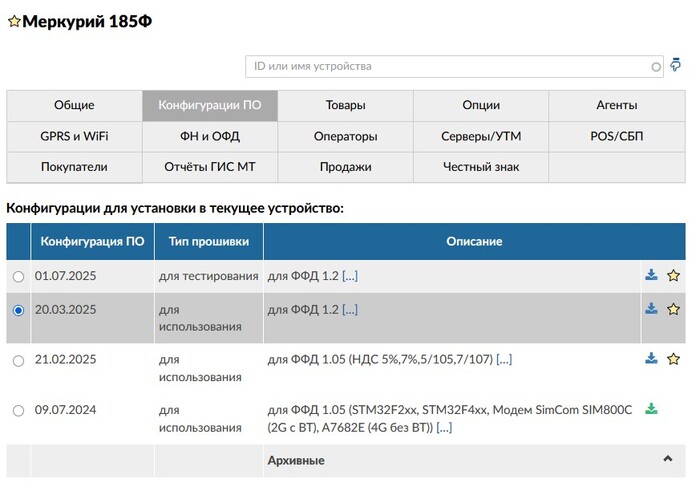
Task: Switch to the Честный знак tab
Action: pyautogui.click(x=481, y=167)
